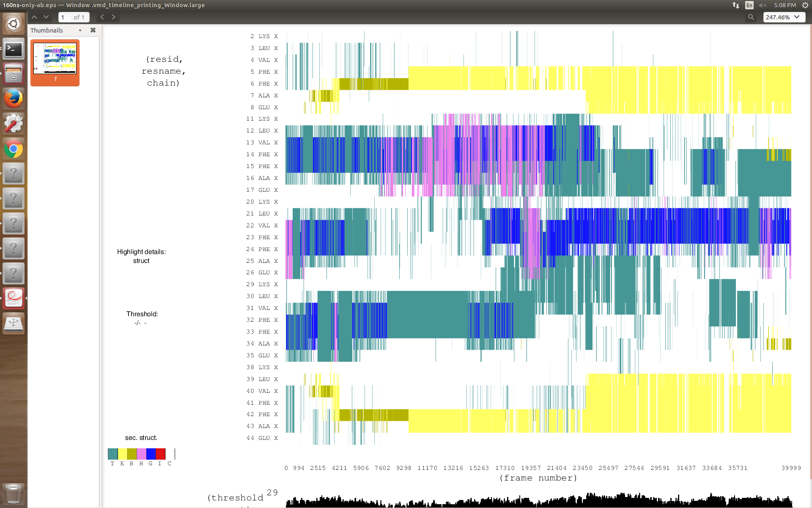This screenshot has width=812, height=508.
Task: Go to next page arrow
Action: pyautogui.click(x=46, y=17)
